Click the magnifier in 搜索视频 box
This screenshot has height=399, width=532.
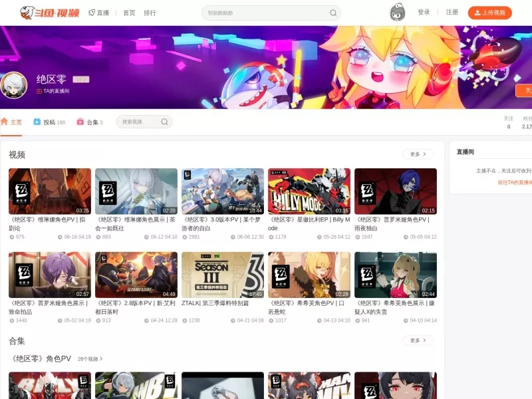click(x=164, y=122)
